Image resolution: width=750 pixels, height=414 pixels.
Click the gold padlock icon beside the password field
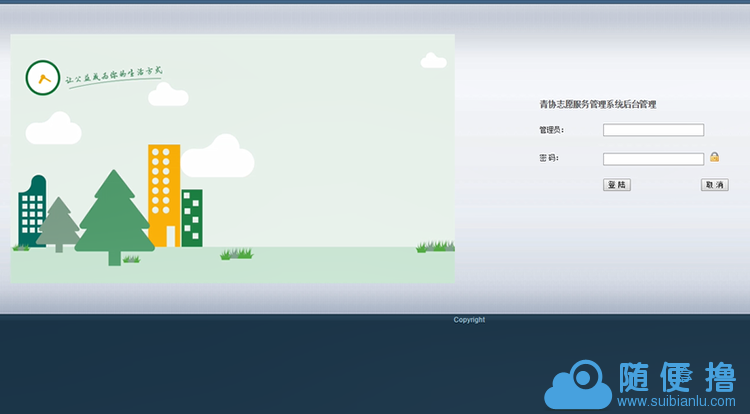(x=715, y=157)
